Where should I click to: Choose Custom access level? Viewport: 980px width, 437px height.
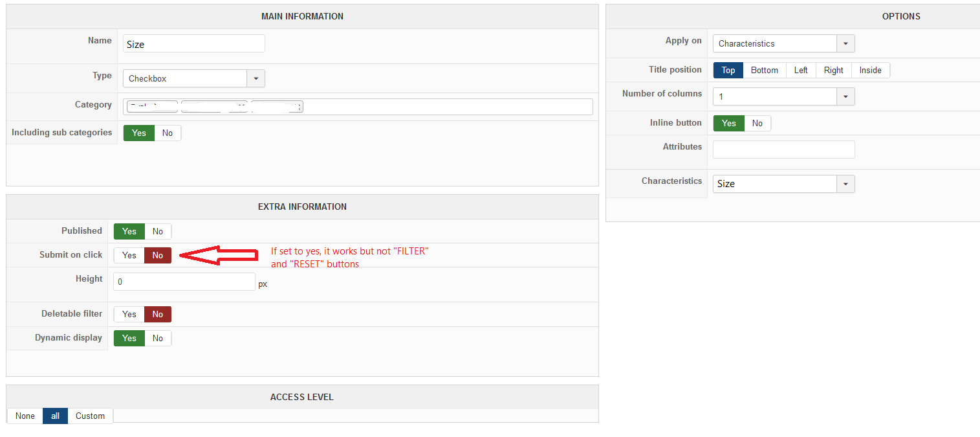[x=90, y=416]
